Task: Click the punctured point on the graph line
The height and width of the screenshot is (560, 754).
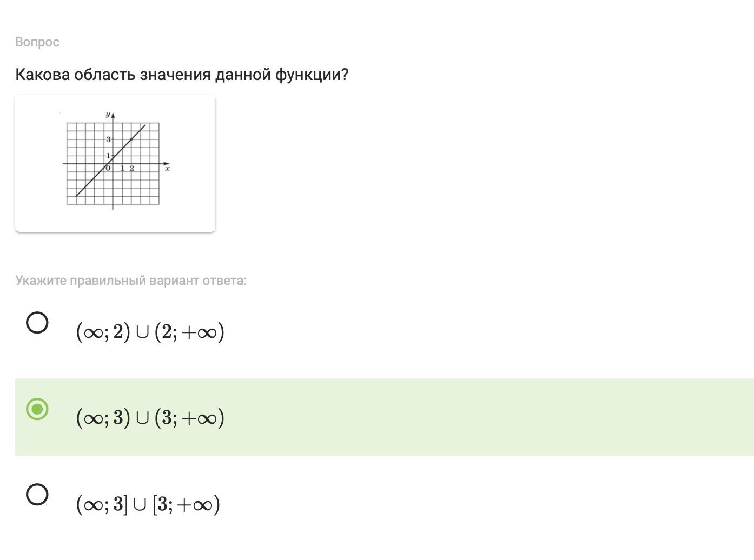Action: point(131,139)
